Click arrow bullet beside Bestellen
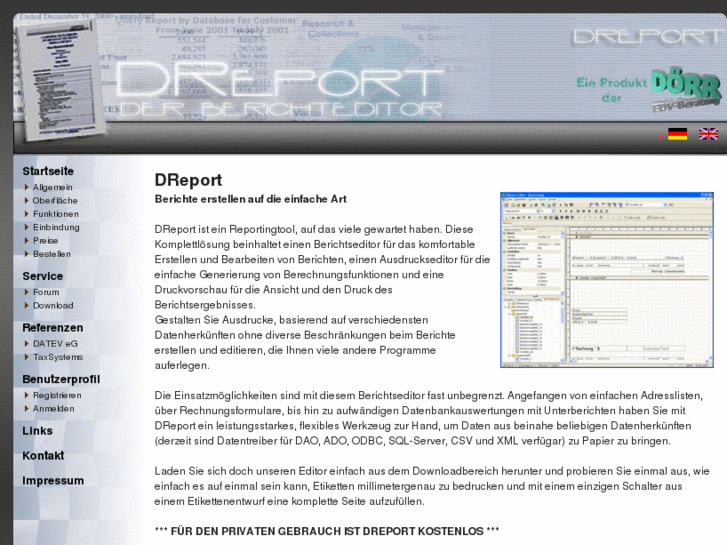The height and width of the screenshot is (545, 727). (26, 254)
